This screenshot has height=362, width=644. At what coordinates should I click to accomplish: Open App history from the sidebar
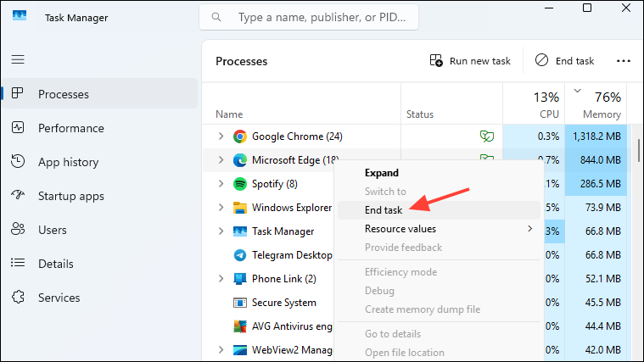coord(68,162)
